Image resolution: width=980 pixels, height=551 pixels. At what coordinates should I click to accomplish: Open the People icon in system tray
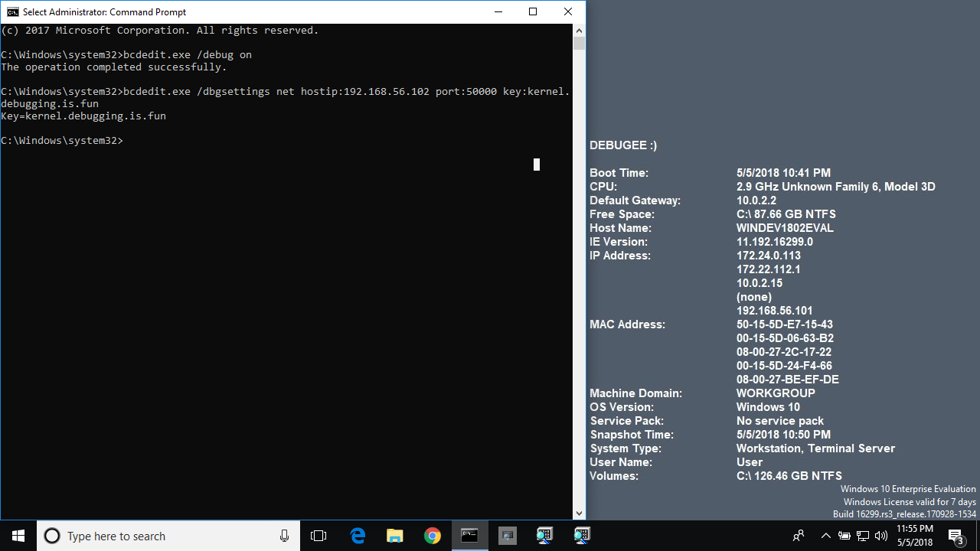[x=799, y=536]
